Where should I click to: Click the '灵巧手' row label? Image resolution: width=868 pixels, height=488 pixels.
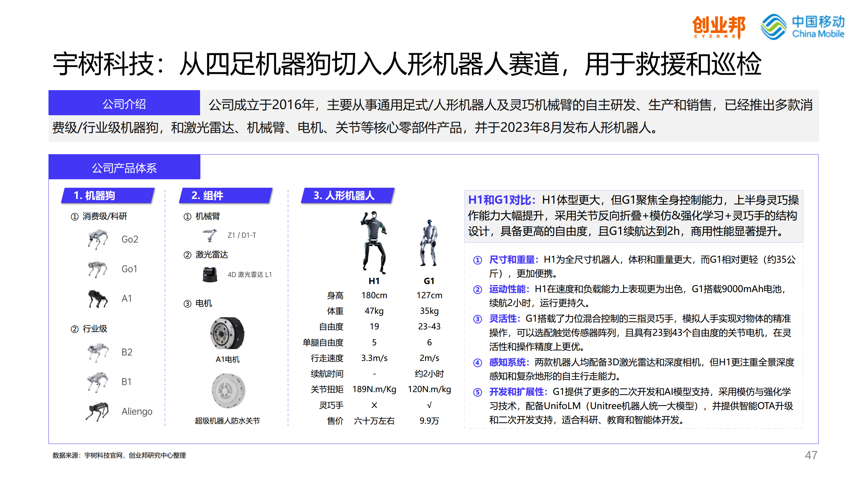coord(331,405)
